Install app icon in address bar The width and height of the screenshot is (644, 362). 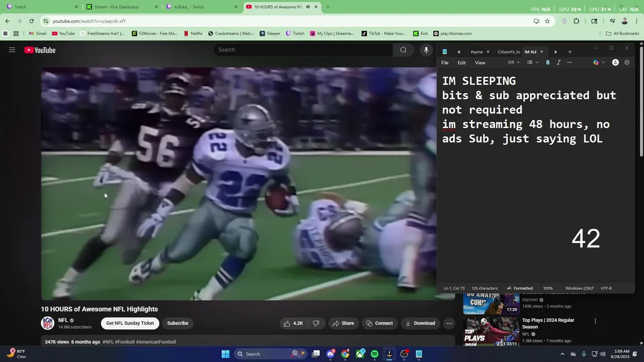pos(536,21)
